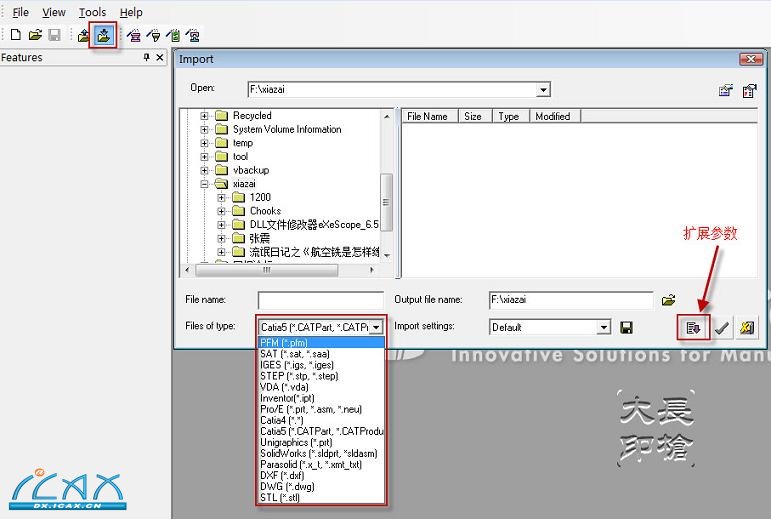The height and width of the screenshot is (519, 771).
Task: Open the Import settings Default dropdown
Action: (x=604, y=327)
